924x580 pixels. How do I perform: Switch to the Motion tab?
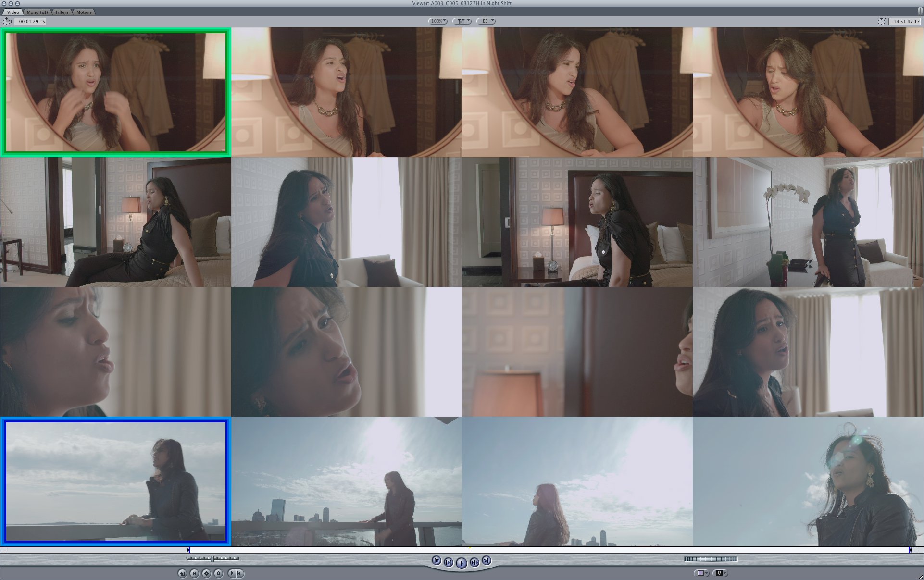pos(84,12)
